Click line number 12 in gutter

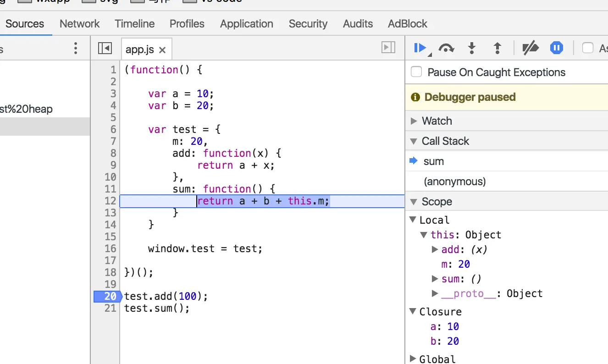(111, 201)
